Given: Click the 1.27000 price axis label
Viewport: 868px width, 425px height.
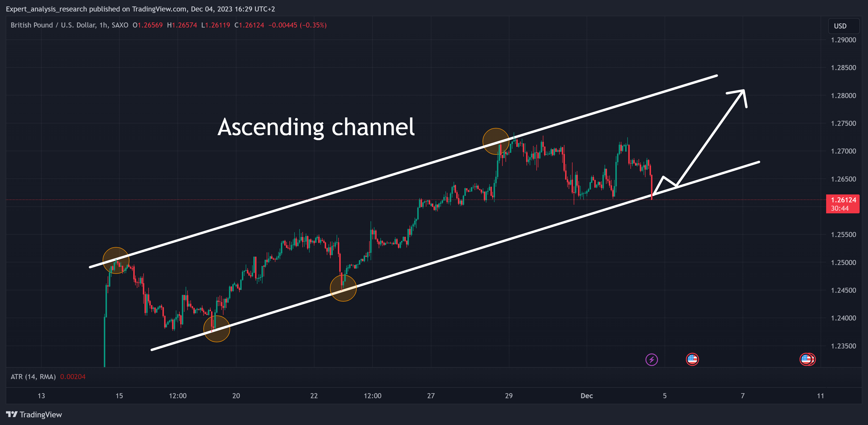Looking at the screenshot, I should 843,151.
